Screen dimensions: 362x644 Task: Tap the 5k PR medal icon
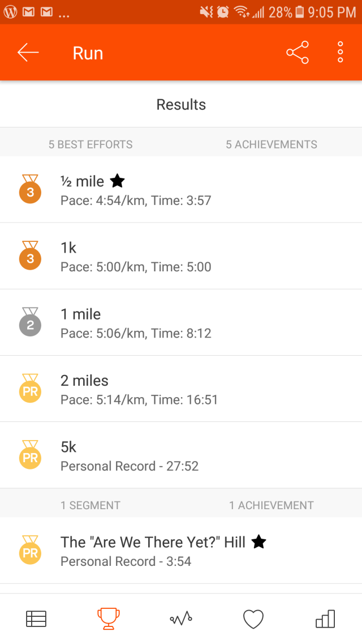[x=30, y=455]
